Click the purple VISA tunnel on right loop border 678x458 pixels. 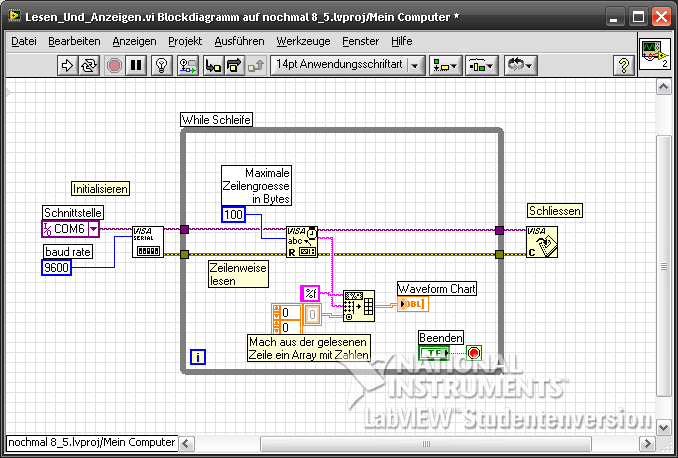[x=499, y=230]
